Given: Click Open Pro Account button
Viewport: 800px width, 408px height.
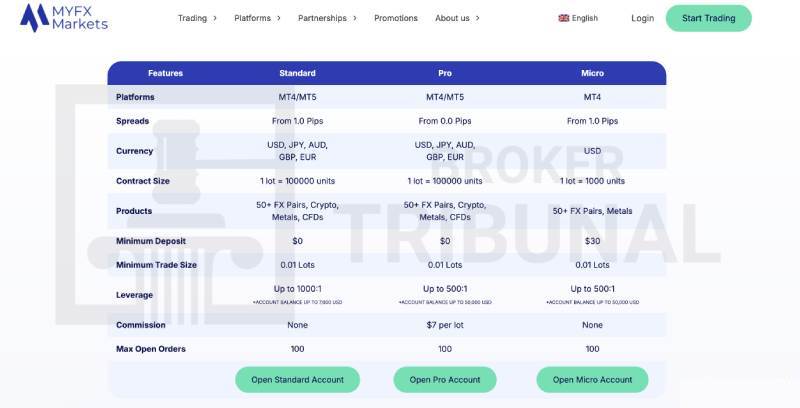Looking at the screenshot, I should [x=445, y=379].
